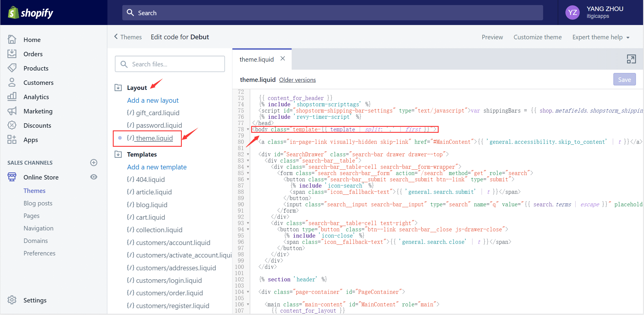
Task: Open the Expert theme help dropdown
Action: click(601, 37)
